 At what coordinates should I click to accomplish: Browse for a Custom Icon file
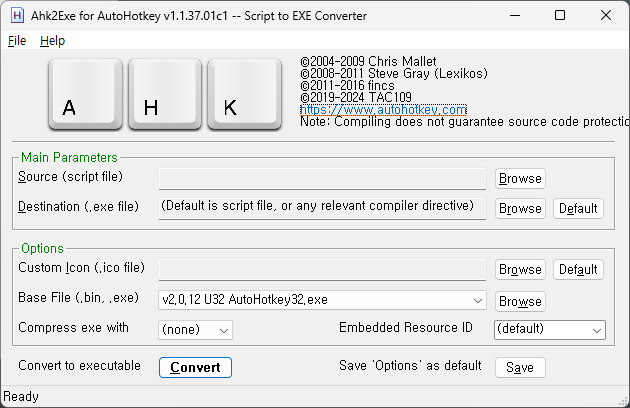pos(520,269)
